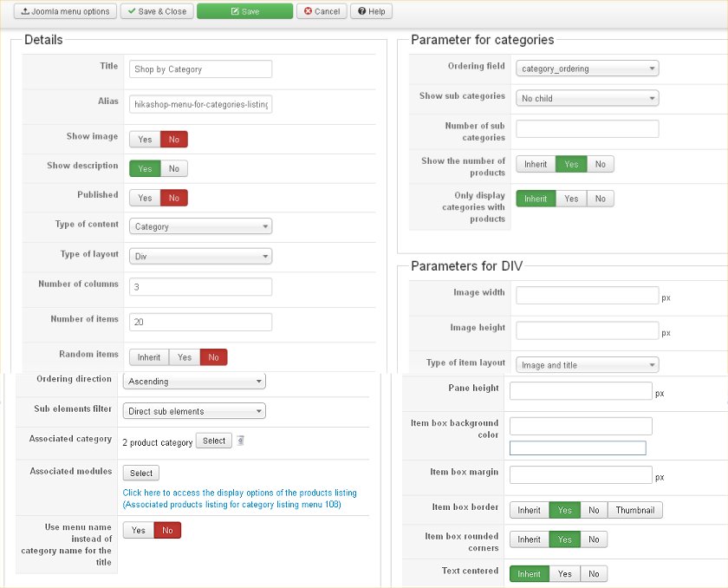Click the Alias input field

pos(200,104)
